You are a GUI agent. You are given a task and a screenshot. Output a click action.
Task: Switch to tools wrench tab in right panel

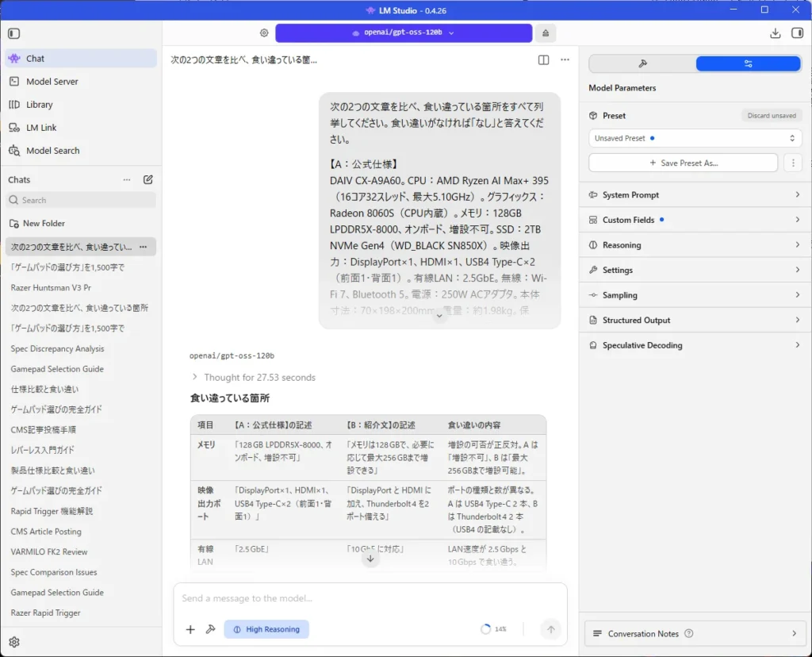(x=642, y=63)
